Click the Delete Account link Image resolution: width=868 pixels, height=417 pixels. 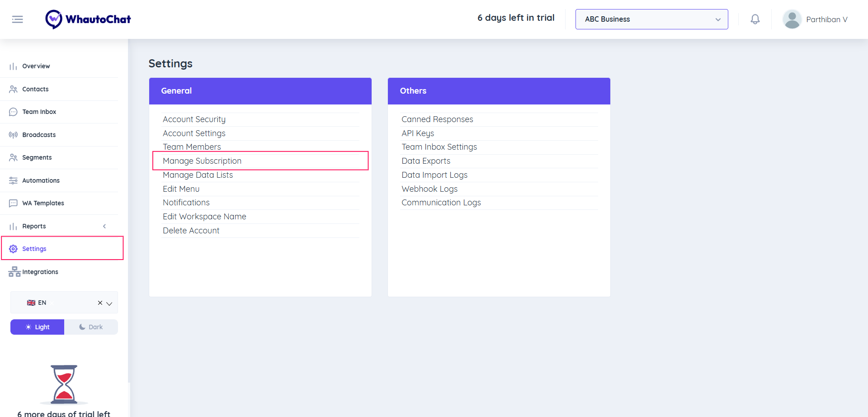click(x=191, y=231)
